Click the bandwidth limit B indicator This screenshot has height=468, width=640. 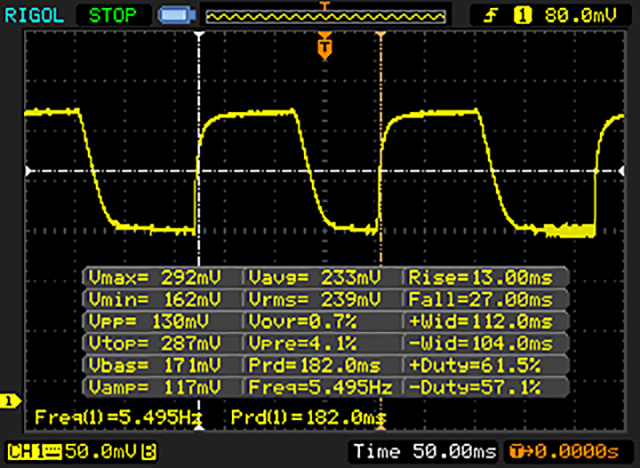149,452
